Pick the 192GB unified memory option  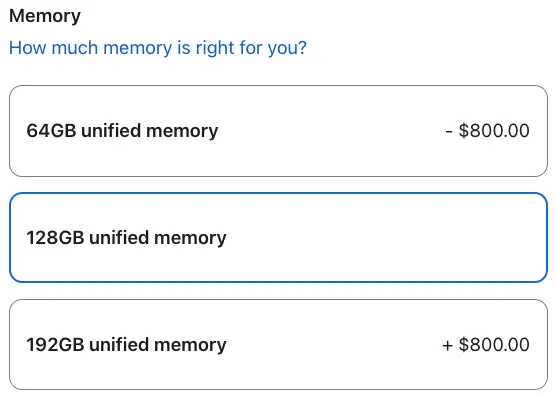click(x=278, y=345)
